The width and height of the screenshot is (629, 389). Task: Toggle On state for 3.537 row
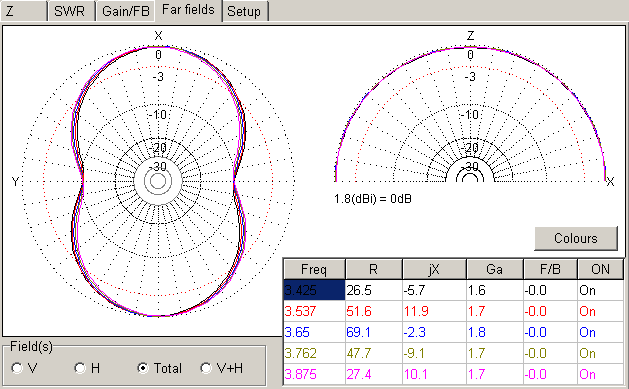601,311
